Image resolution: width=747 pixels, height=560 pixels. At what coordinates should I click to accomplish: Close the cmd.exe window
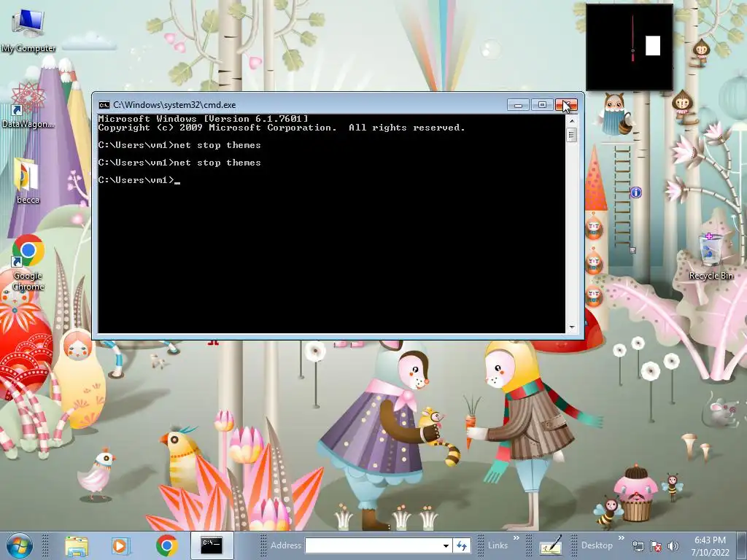click(566, 105)
